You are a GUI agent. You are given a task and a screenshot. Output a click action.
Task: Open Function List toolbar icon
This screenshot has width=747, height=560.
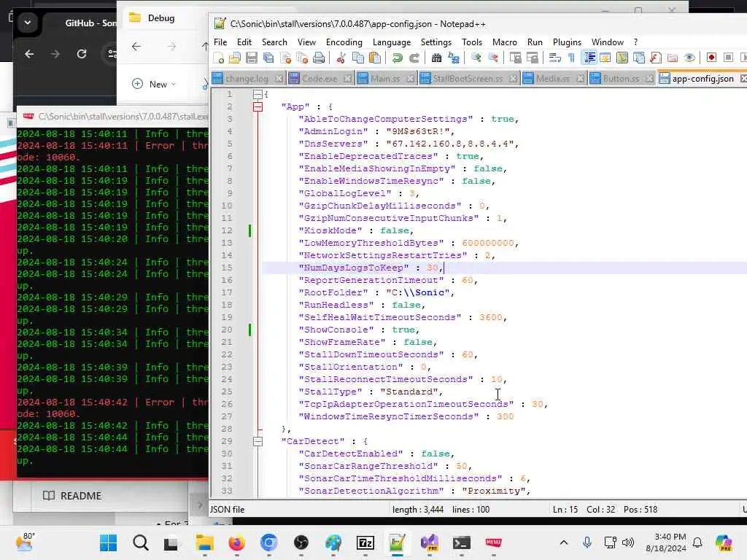656,58
